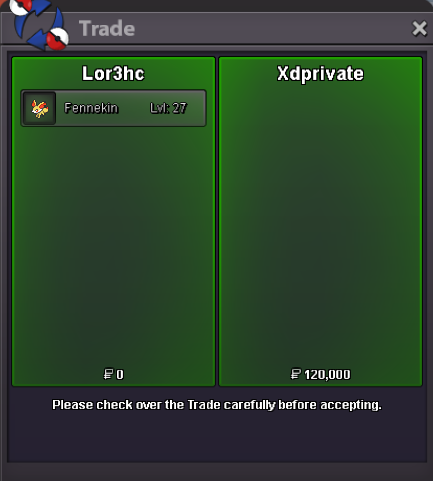433x481 pixels.
Task: Click the empty title bar area right of Trade
Action: pyautogui.click(x=272, y=28)
